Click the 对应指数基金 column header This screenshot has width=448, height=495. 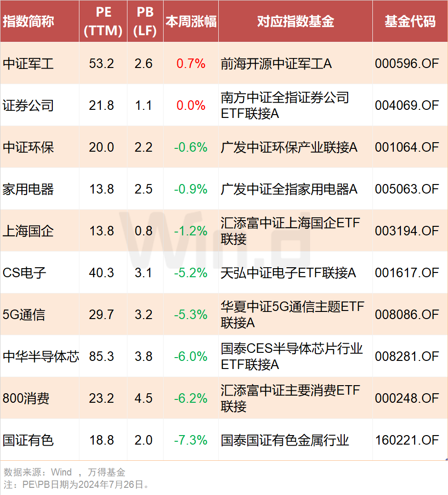pos(295,21)
